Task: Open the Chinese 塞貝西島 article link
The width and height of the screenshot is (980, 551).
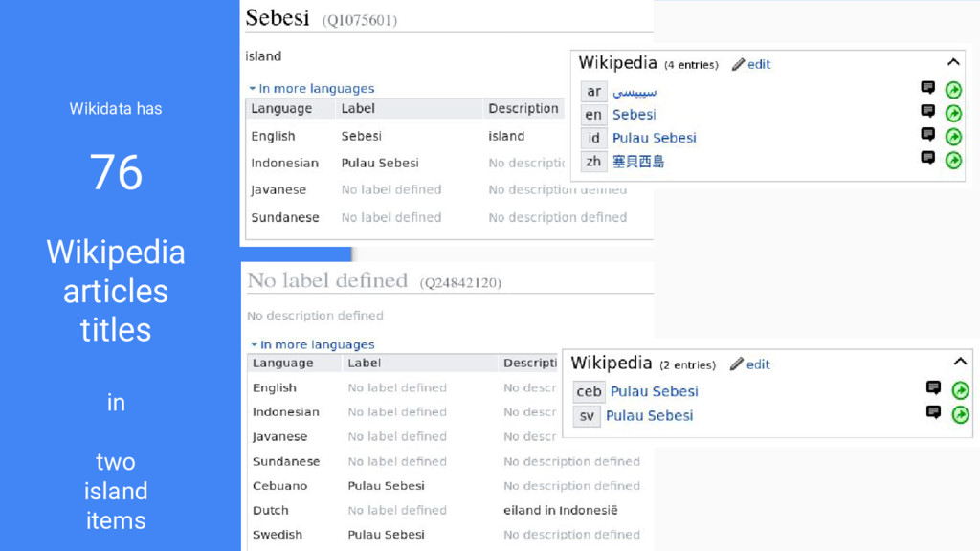Action: [638, 162]
